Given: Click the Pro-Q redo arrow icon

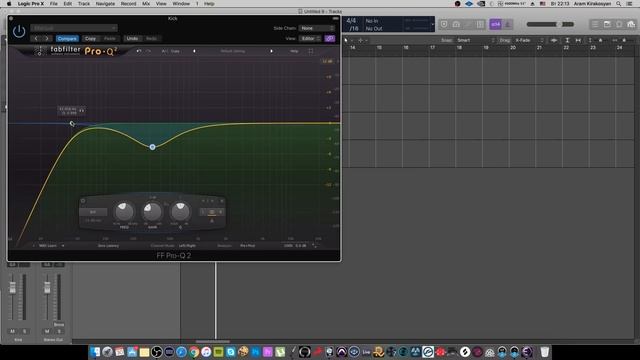Looking at the screenshot, I should (x=149, y=51).
